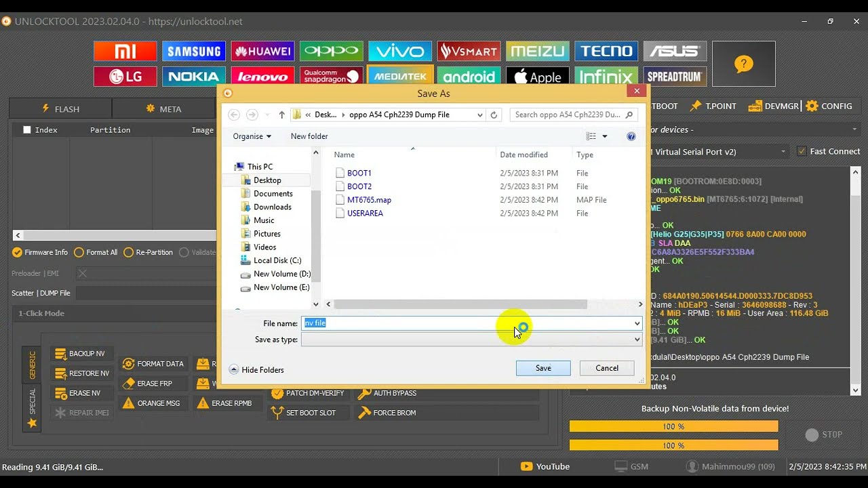Select the SPECIAL vertical tab
868x488 pixels.
(x=32, y=409)
